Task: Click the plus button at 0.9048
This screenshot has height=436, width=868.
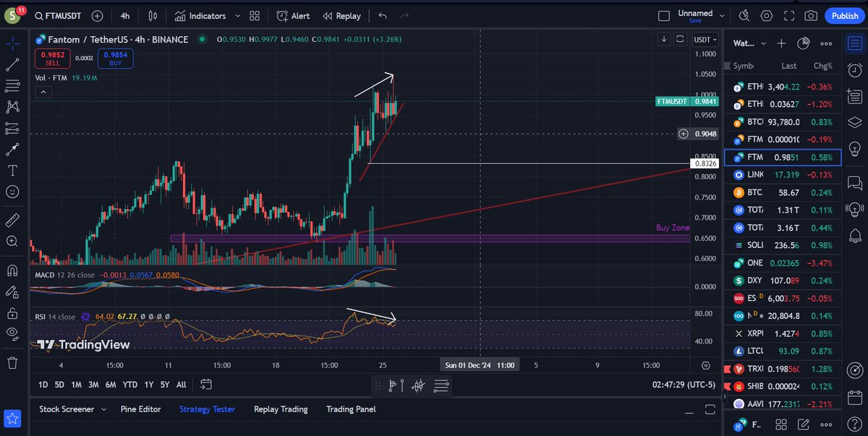Action: pyautogui.click(x=684, y=134)
